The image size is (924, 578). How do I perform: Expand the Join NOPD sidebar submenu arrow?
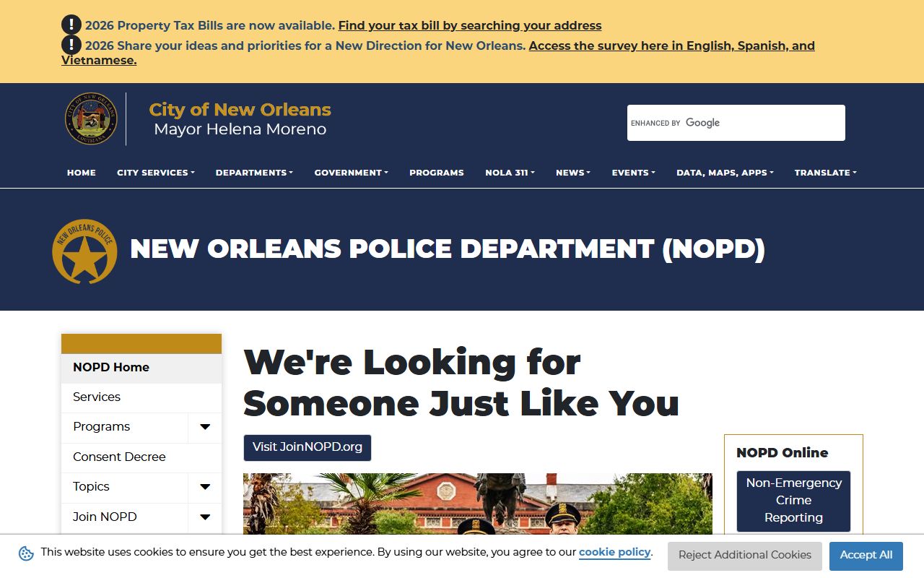[x=205, y=517]
